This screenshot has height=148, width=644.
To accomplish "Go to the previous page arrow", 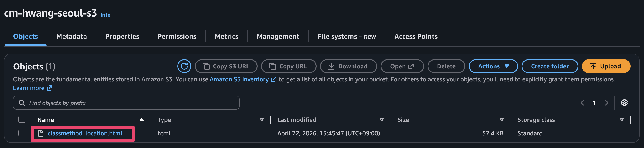I will 582,103.
